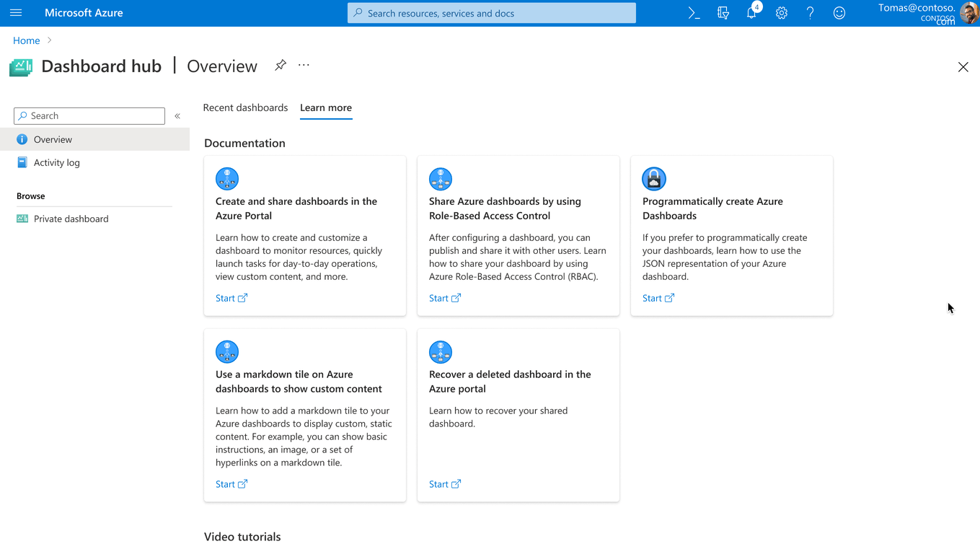Start the Role-Based Access Control tutorial
This screenshot has height=549, width=980.
point(441,298)
